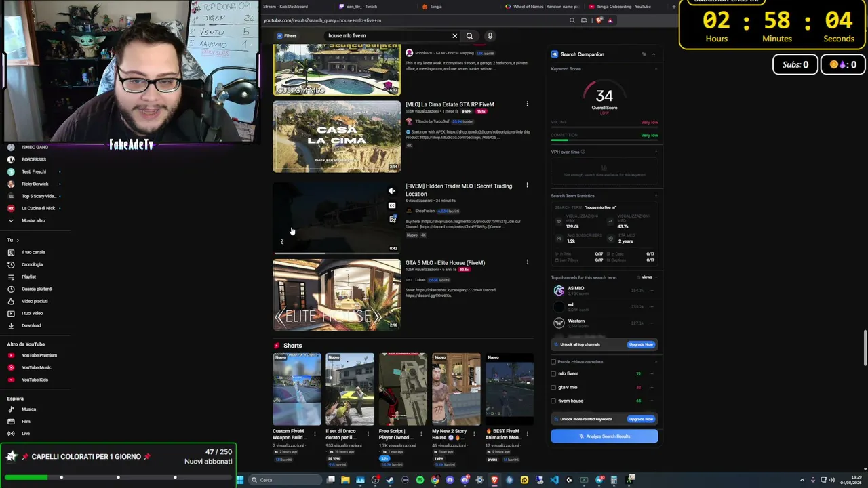This screenshot has width=868, height=488.
Task: Switch to the Tangia browser tab
Action: (435, 7)
